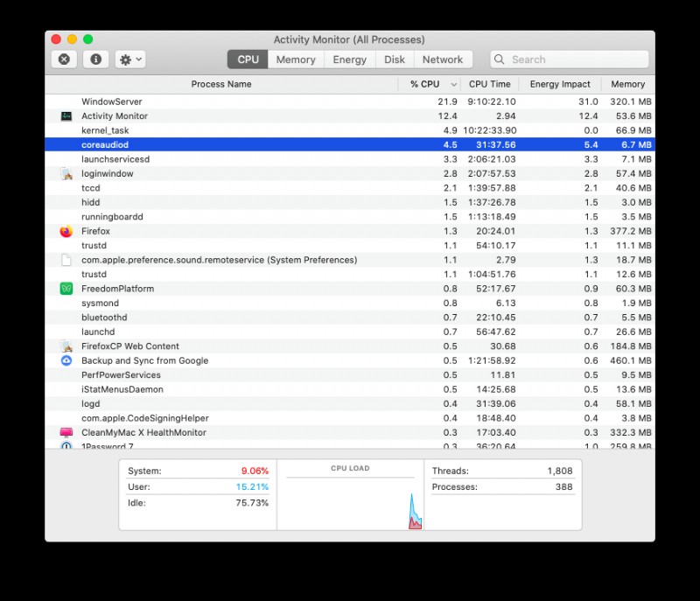
Task: Click the 10:22:33.90 CPU time value
Action: click(490, 130)
